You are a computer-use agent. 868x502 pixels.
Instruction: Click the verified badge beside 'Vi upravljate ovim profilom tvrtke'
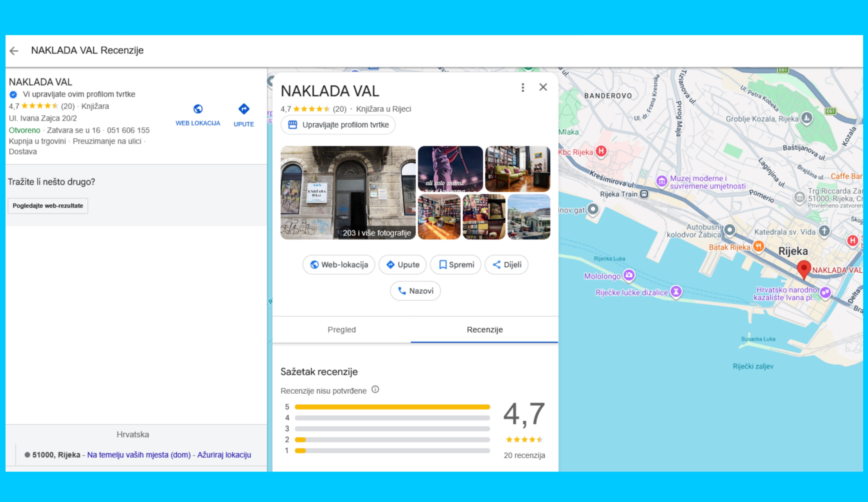click(13, 94)
